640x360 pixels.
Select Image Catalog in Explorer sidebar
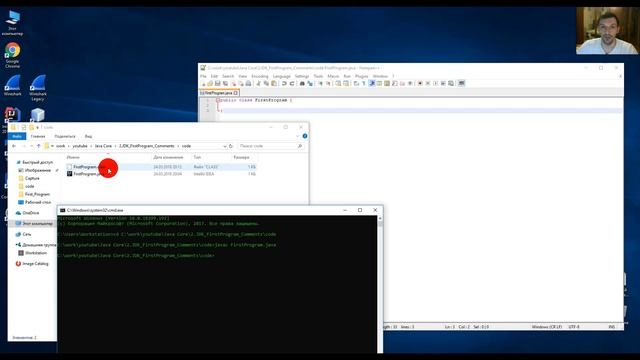tap(35, 264)
